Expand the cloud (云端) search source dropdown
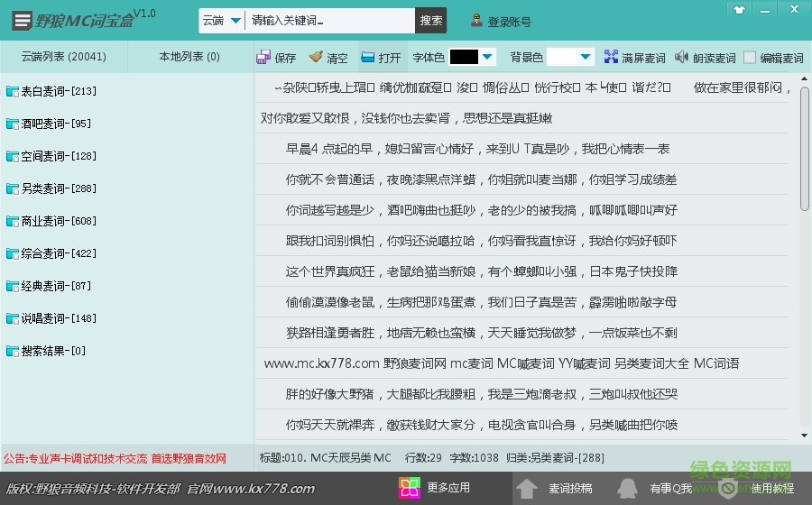The image size is (812, 505). (235, 21)
